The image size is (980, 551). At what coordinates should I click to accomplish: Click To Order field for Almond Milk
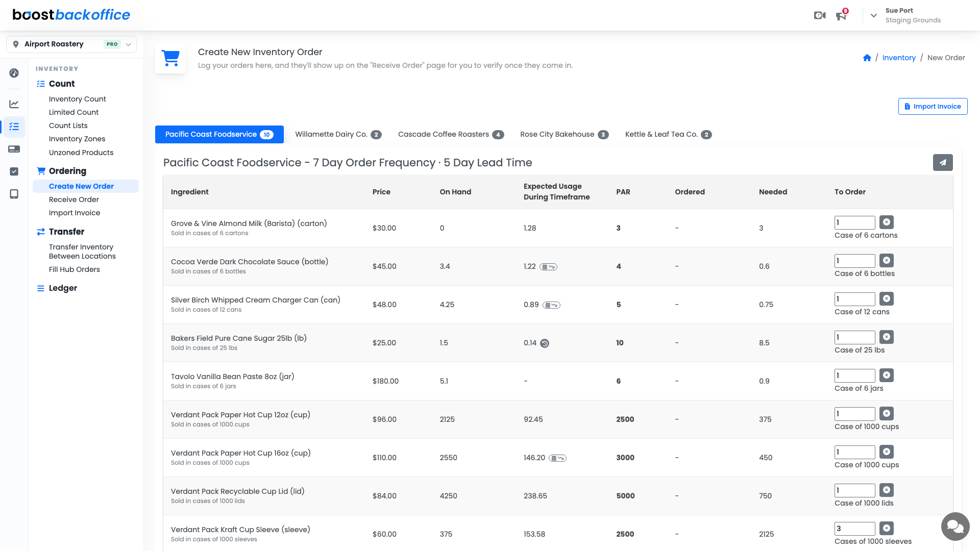pyautogui.click(x=855, y=222)
